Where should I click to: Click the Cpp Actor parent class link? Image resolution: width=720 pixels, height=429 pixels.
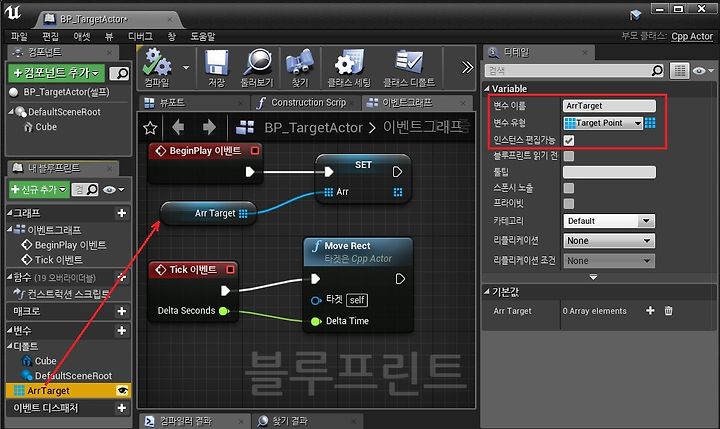(x=692, y=36)
